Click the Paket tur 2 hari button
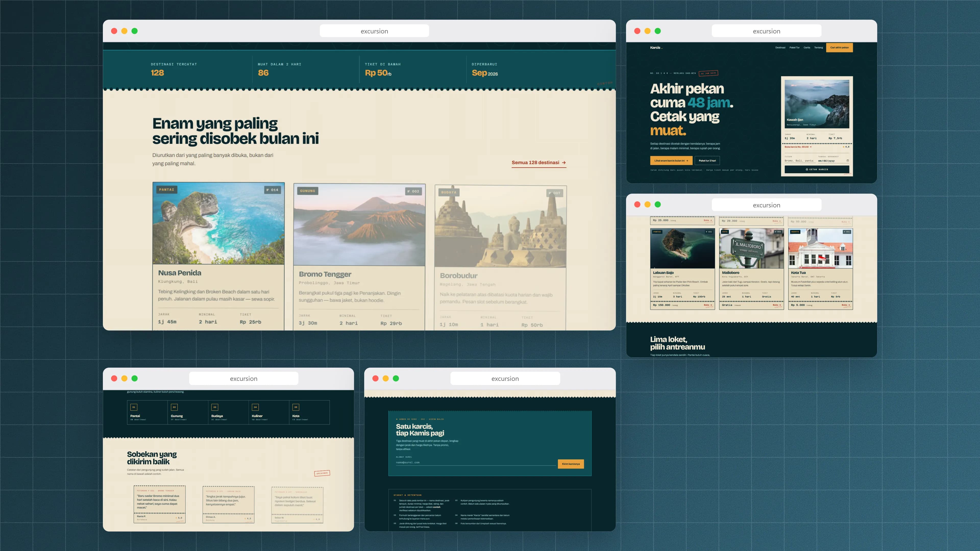980x551 pixels. pyautogui.click(x=707, y=160)
